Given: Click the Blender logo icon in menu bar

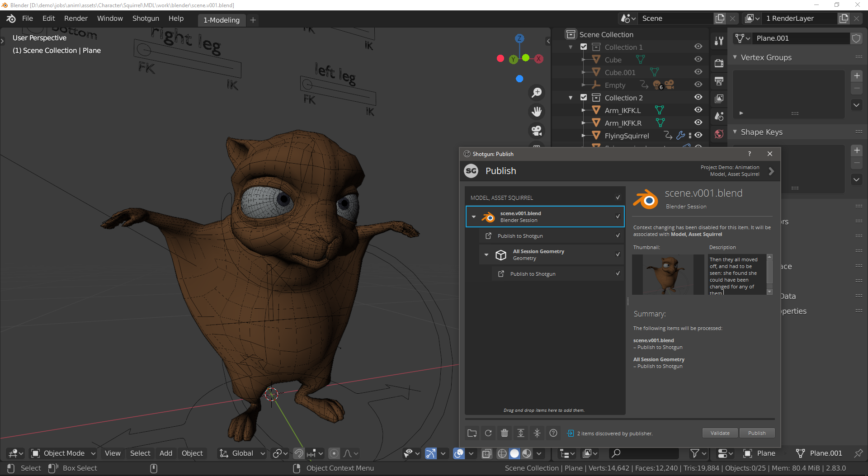Looking at the screenshot, I should coord(11,19).
